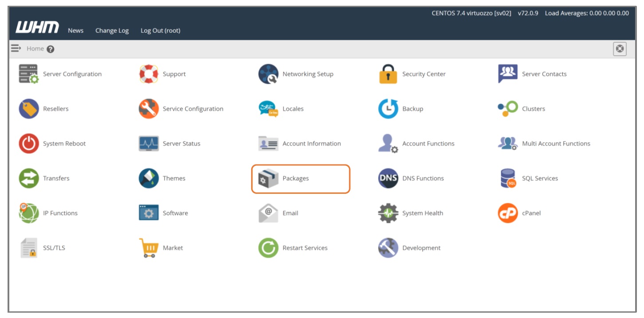Click the Email envelope icon
This screenshot has height=318, width=644.
click(x=269, y=213)
